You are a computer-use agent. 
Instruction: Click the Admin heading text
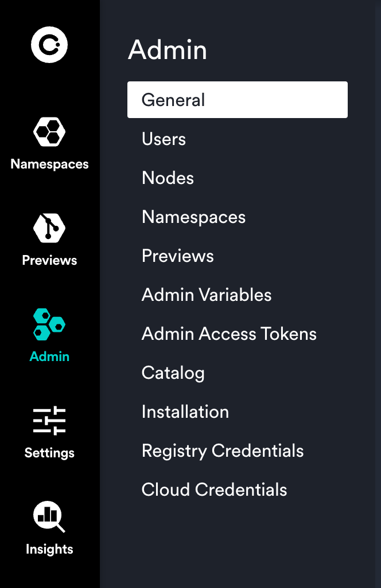tap(168, 50)
